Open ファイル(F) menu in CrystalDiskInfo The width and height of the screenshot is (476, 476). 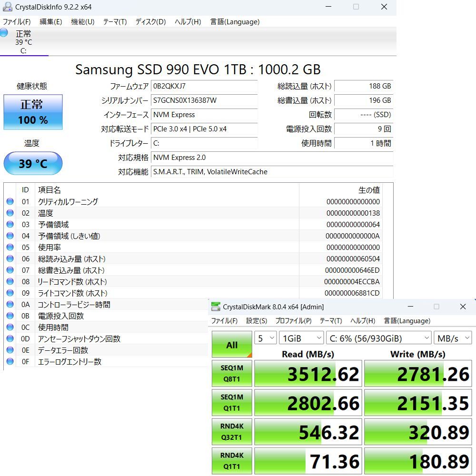pyautogui.click(x=17, y=21)
